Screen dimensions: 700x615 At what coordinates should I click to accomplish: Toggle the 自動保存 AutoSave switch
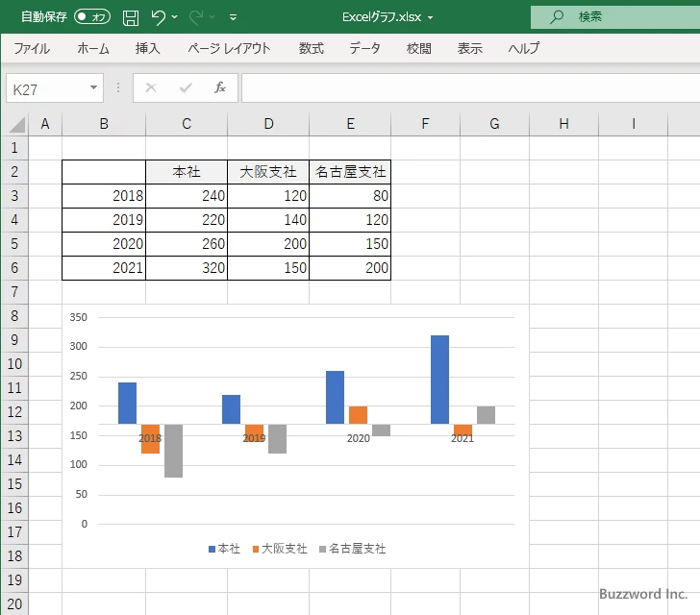92,17
